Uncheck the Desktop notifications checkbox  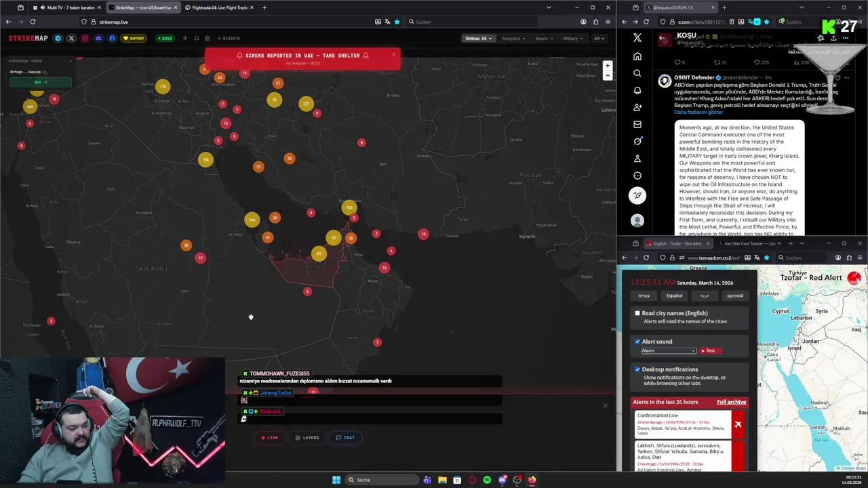pyautogui.click(x=637, y=369)
